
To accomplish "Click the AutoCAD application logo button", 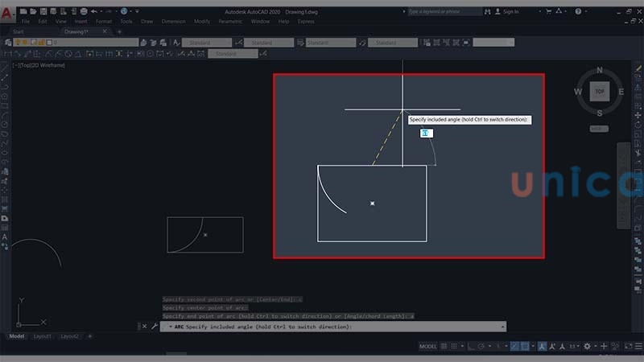I will pyautogui.click(x=7, y=13).
